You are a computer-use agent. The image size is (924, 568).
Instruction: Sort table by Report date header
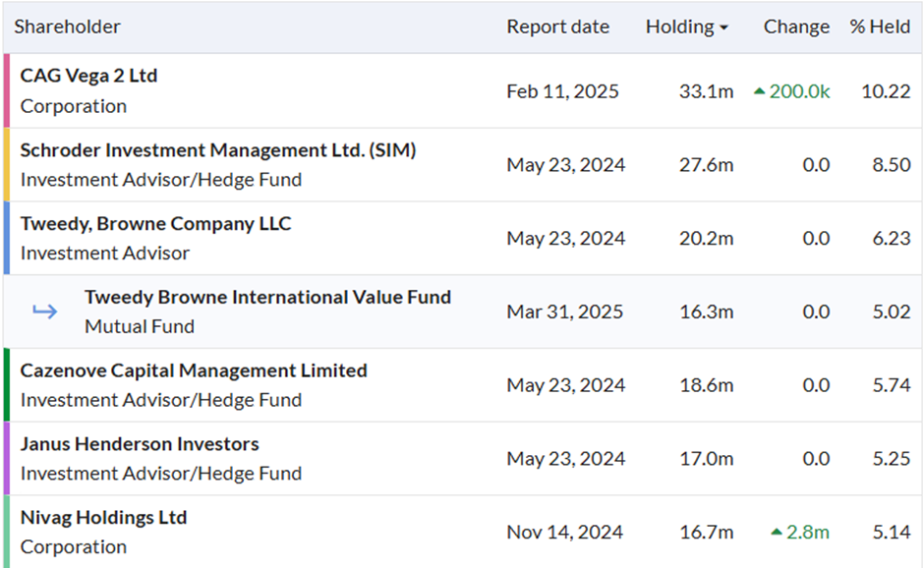(558, 27)
